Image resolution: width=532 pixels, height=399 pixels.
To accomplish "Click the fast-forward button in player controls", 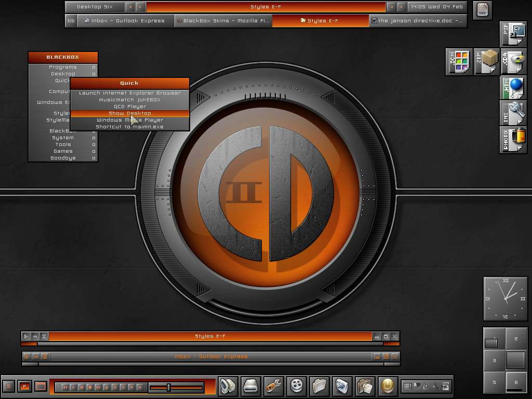I will click(98, 387).
